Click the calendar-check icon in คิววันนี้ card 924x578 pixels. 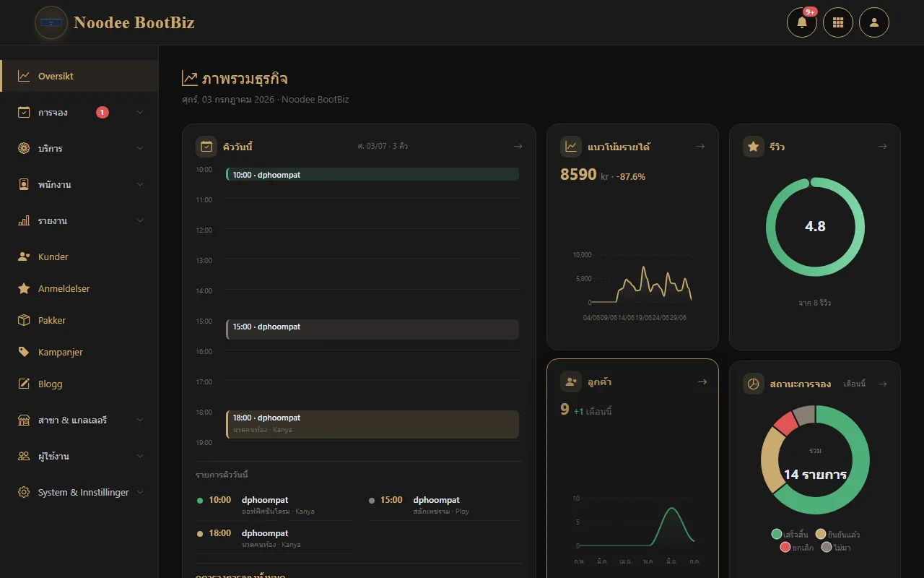(206, 147)
